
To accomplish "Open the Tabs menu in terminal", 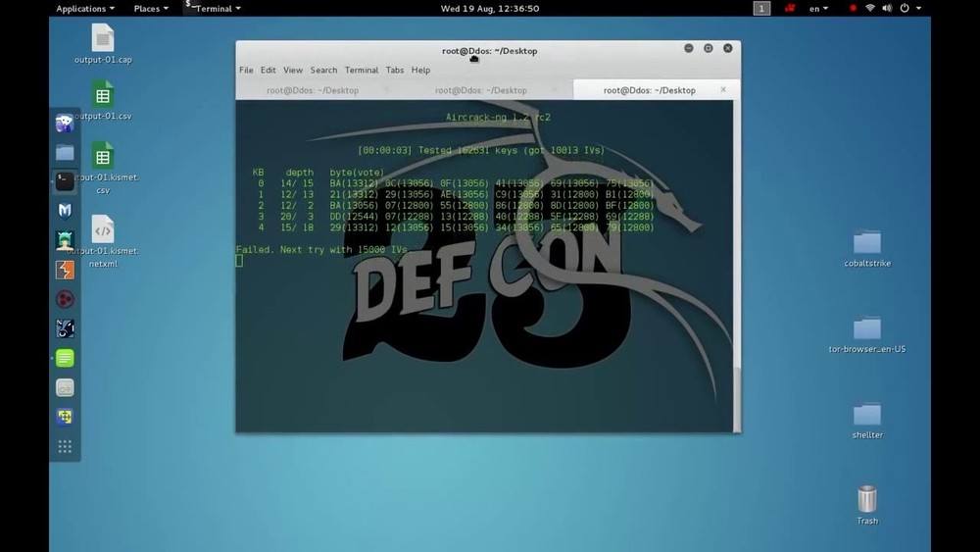I will tap(394, 70).
